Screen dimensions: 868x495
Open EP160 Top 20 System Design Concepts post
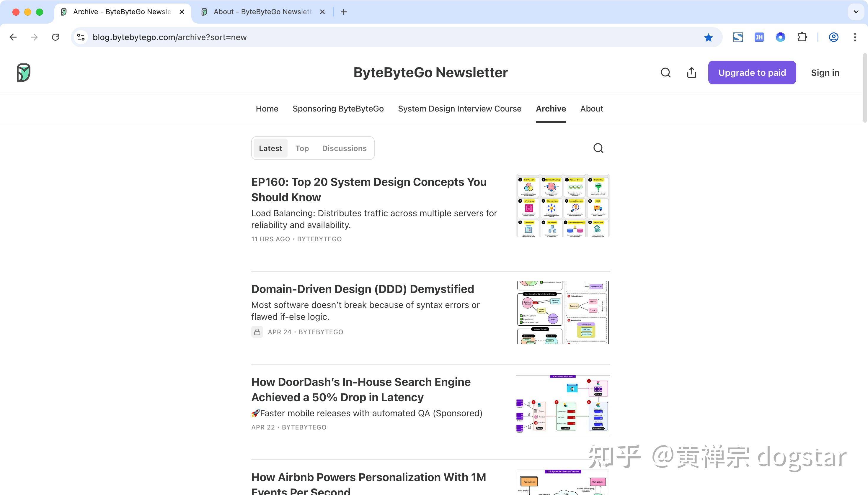(x=369, y=189)
